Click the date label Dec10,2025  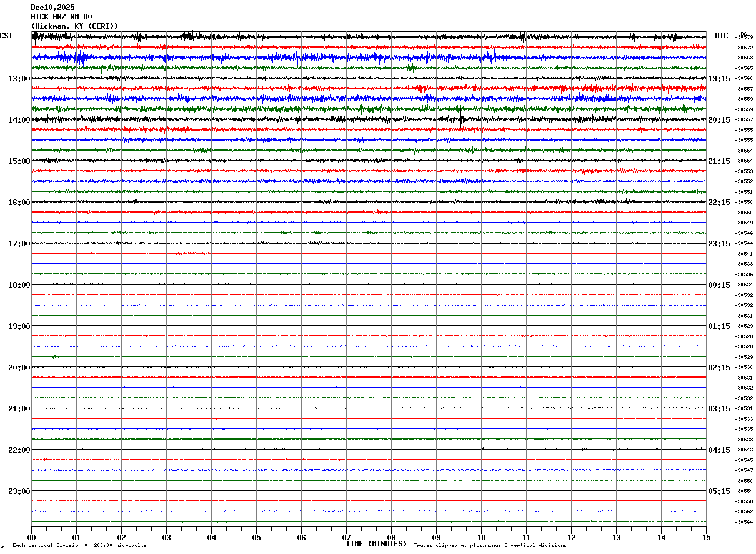pos(52,8)
